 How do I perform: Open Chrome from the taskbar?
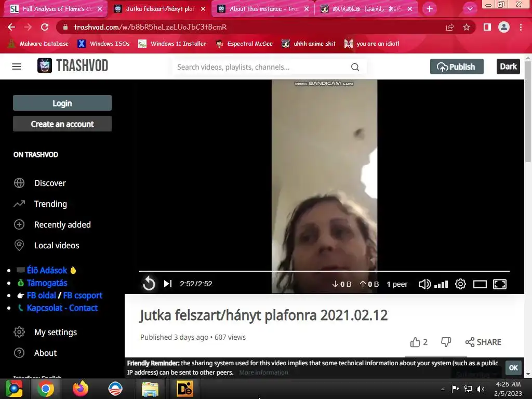tap(46, 389)
